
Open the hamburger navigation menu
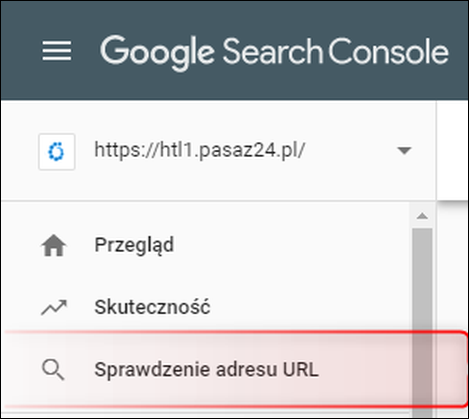point(57,51)
